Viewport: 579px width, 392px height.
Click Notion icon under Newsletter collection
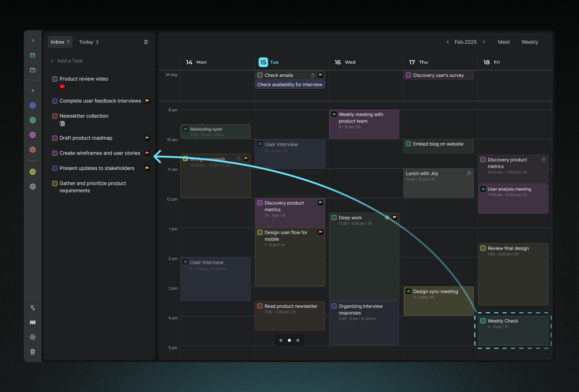[x=62, y=124]
